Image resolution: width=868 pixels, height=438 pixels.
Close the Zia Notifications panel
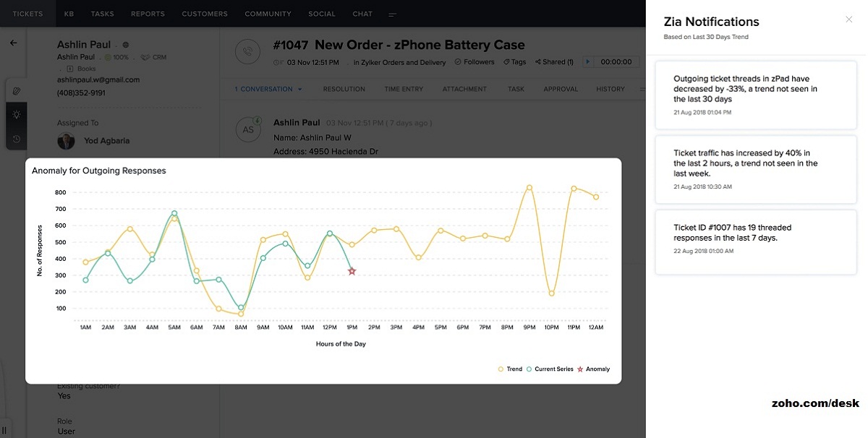pos(848,20)
